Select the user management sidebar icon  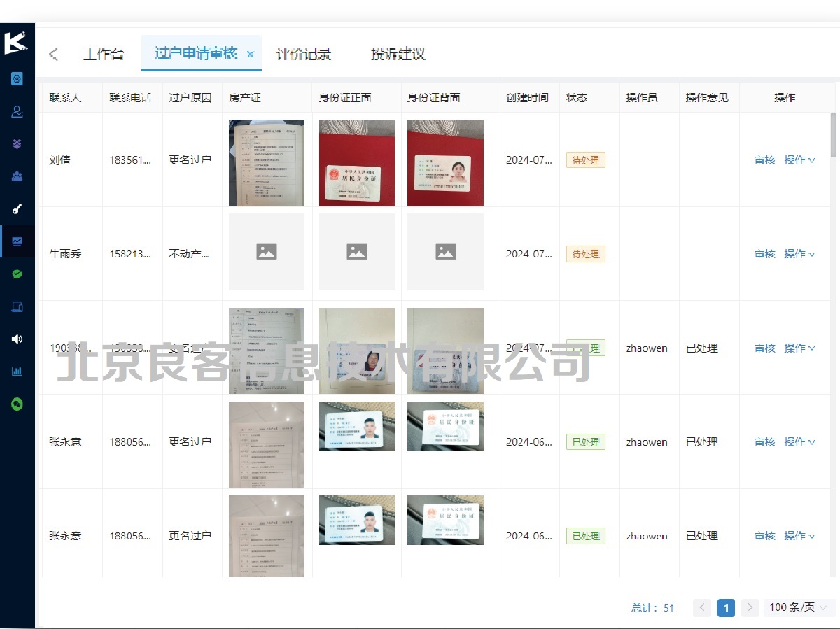point(15,111)
